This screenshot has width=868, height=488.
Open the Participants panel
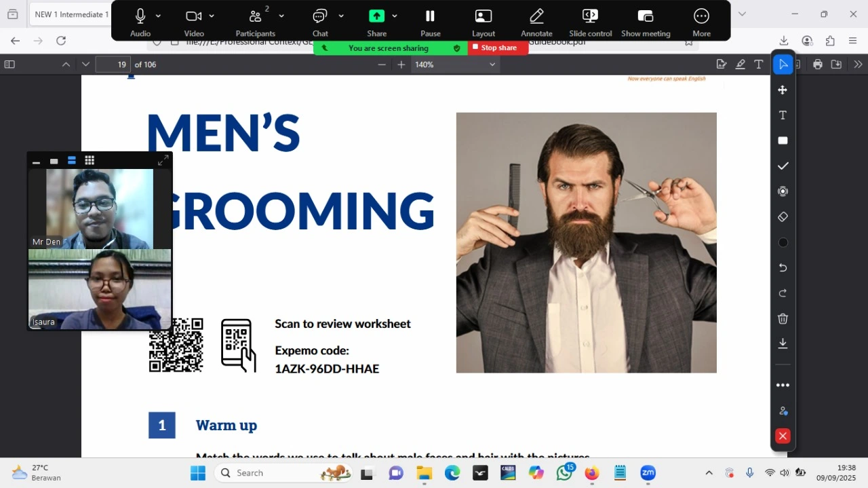pos(255,22)
